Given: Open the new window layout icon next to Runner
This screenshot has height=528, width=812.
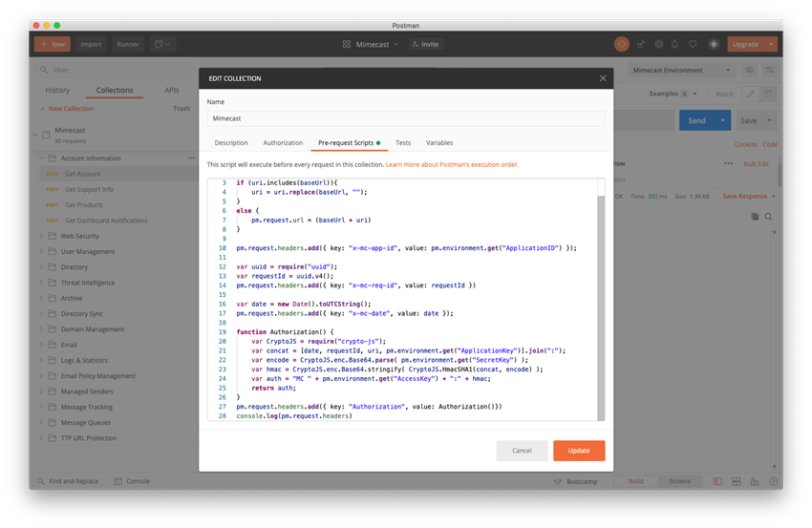Looking at the screenshot, I should tap(162, 45).
